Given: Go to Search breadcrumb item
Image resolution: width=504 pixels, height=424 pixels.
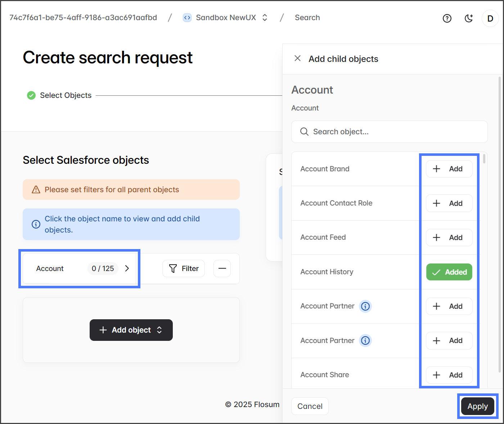Looking at the screenshot, I should point(307,18).
